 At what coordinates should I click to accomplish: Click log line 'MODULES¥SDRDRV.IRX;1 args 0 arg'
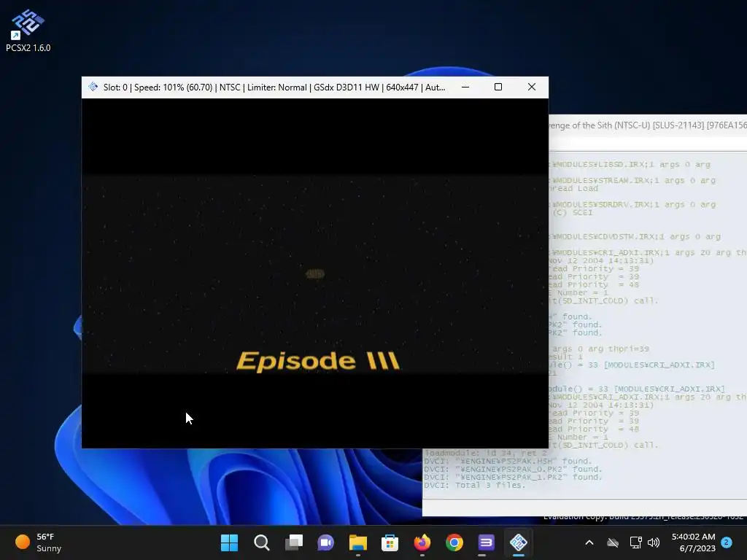coord(632,204)
